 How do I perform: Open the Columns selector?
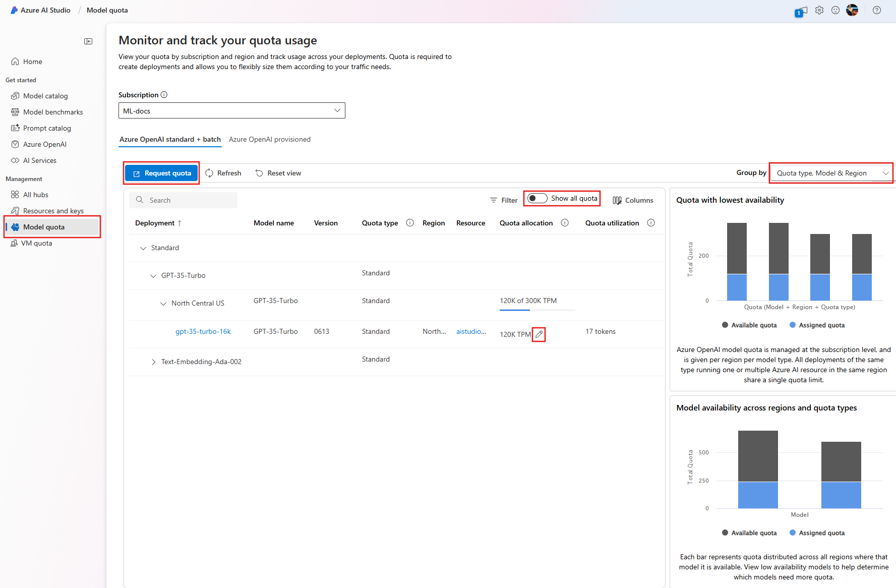pyautogui.click(x=633, y=200)
